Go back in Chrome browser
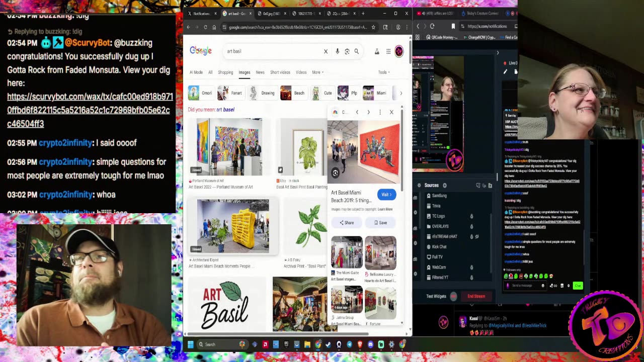Image resolution: width=644 pixels, height=362 pixels. [x=188, y=27]
